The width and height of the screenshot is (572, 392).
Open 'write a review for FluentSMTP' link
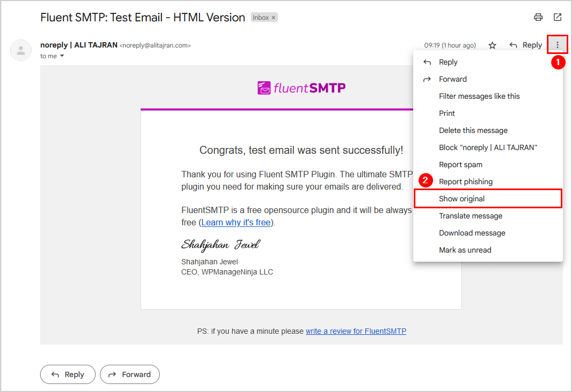[x=355, y=331]
